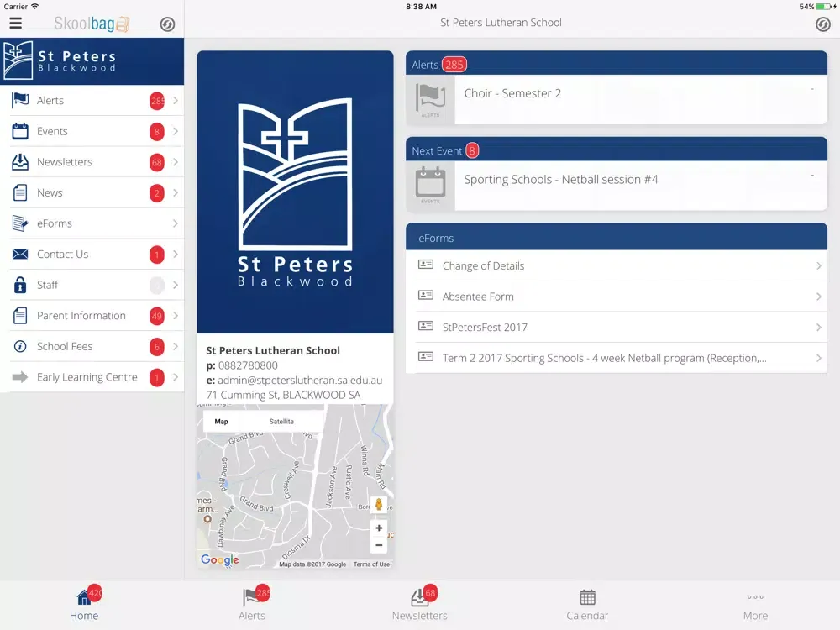Image resolution: width=840 pixels, height=630 pixels.
Task: Tap the Newsletters download tray icon in sidebar
Action: [x=20, y=162]
